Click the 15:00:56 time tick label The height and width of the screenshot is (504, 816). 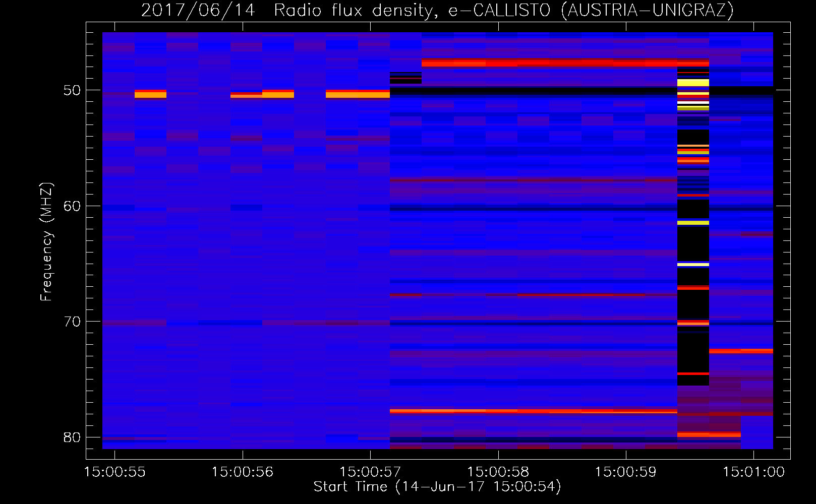click(x=243, y=472)
